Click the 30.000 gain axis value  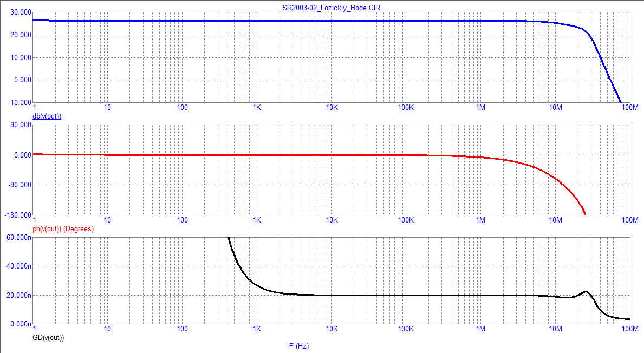click(21, 12)
